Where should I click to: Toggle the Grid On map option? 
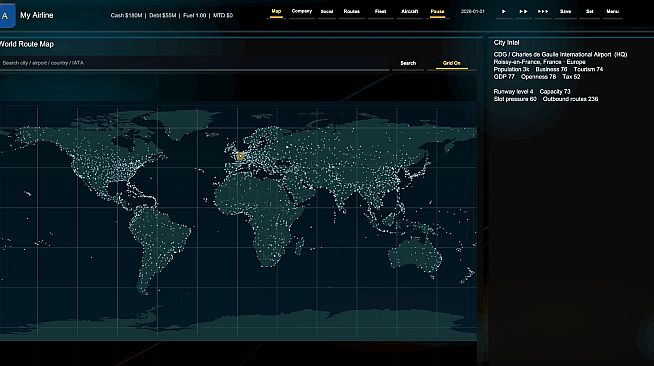coord(452,63)
